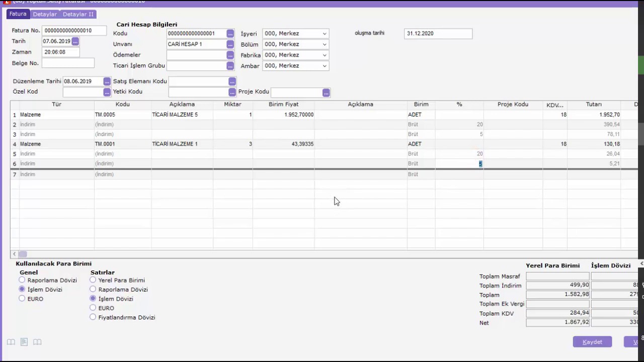
Task: Click the discount amount cell '390,54'
Action: click(x=594, y=124)
